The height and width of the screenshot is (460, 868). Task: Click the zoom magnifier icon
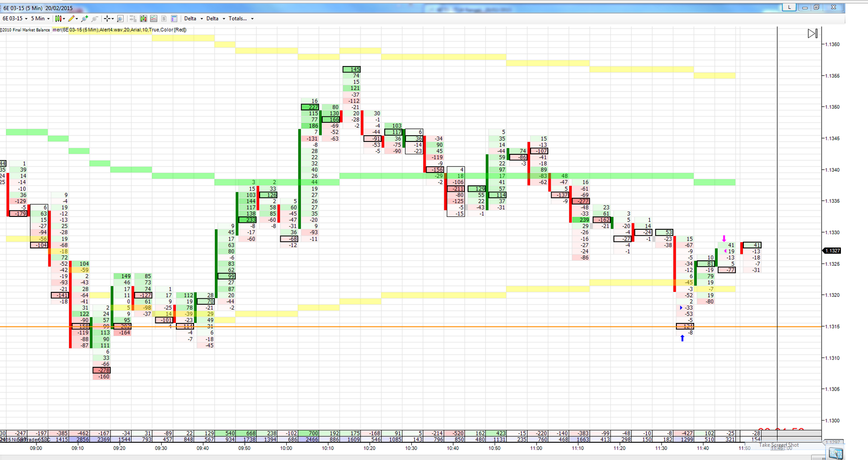point(120,19)
